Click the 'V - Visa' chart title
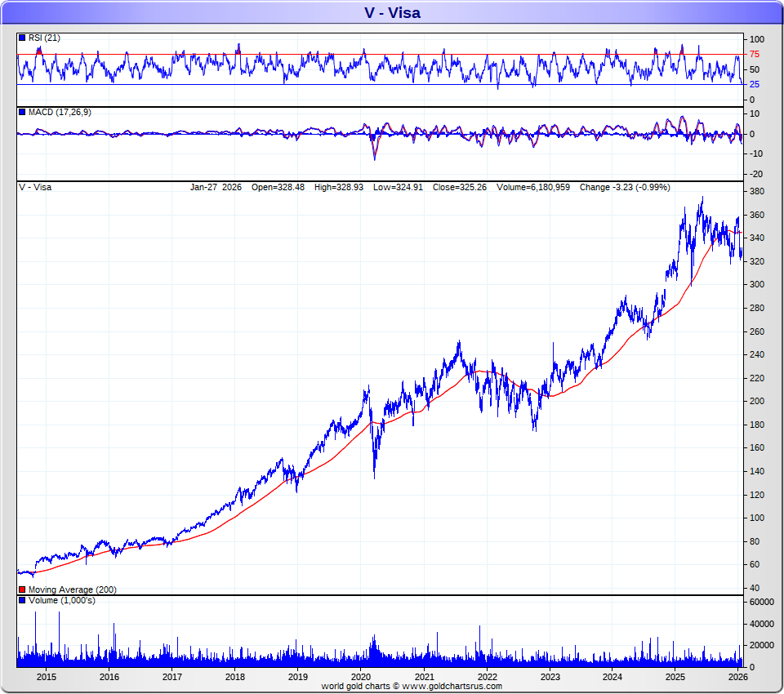784x694 pixels. 392,12
